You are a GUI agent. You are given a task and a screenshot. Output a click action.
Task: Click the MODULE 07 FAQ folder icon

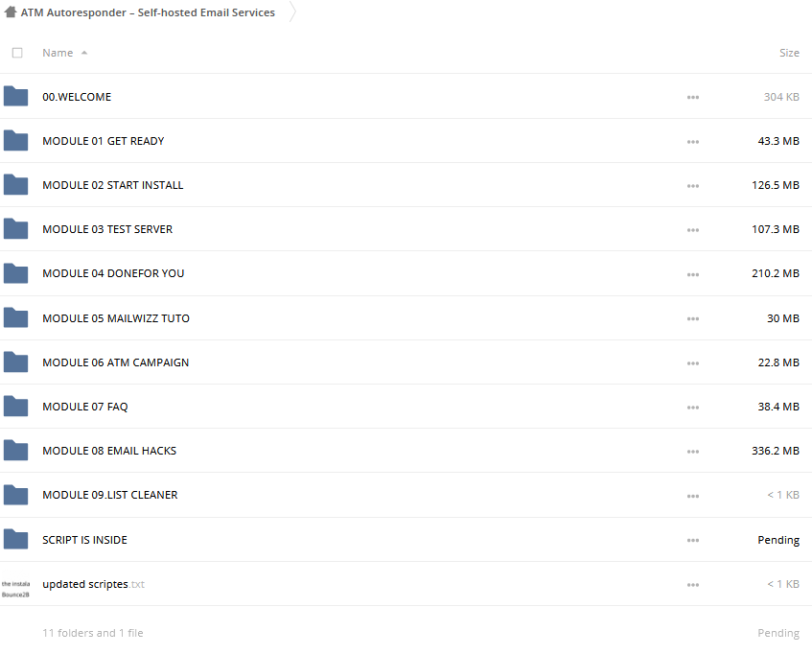15,407
